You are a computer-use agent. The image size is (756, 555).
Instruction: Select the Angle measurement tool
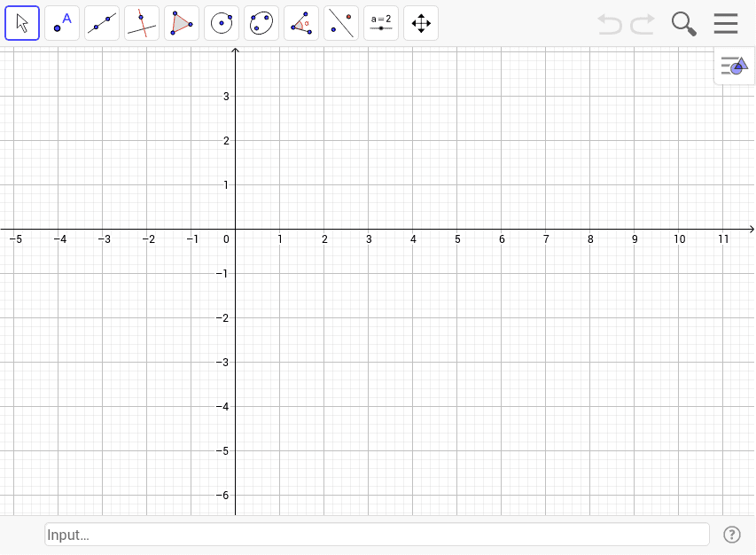[x=301, y=23]
